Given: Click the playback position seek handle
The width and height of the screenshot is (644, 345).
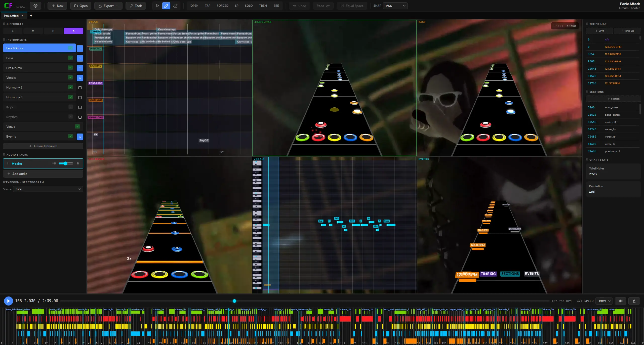Looking at the screenshot, I should tap(234, 301).
